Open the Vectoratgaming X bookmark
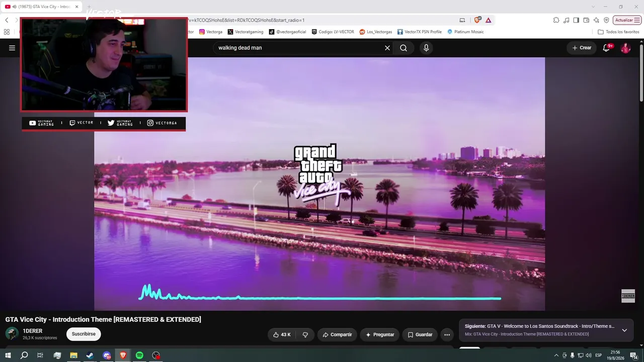Image resolution: width=644 pixels, height=362 pixels. click(x=246, y=32)
